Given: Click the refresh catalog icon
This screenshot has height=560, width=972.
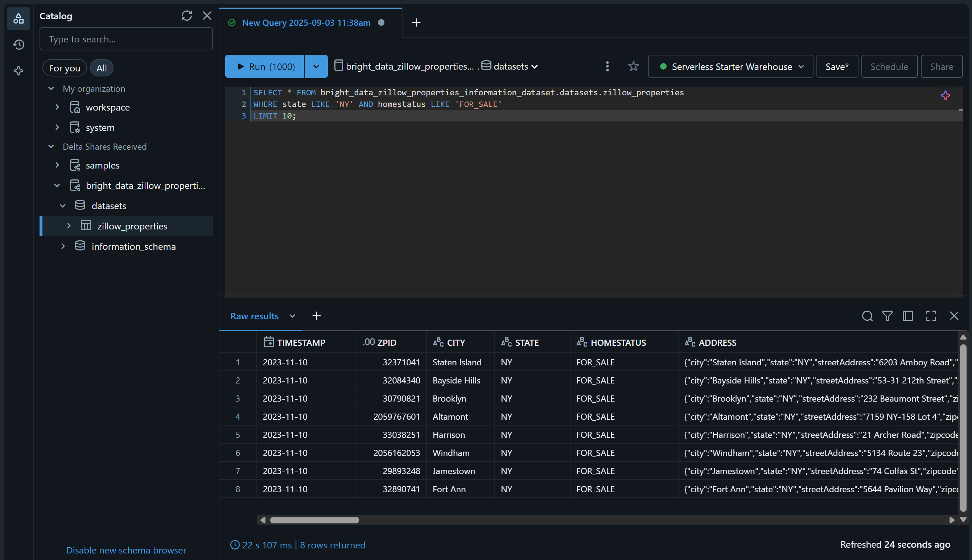Looking at the screenshot, I should [187, 16].
